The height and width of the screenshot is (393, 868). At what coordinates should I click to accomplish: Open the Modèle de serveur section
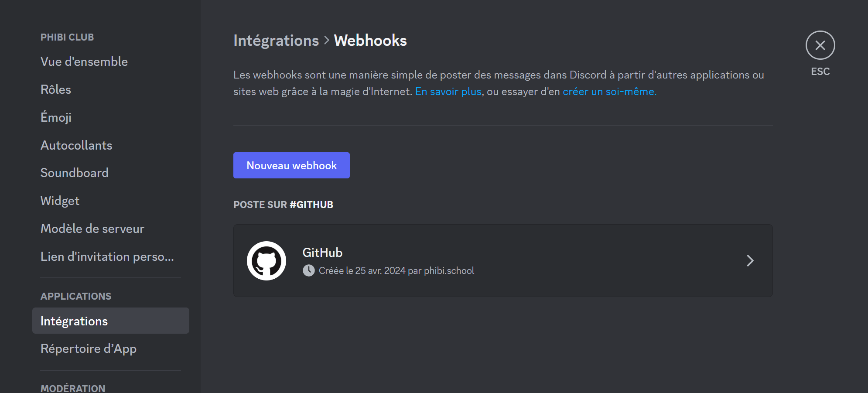pos(92,228)
